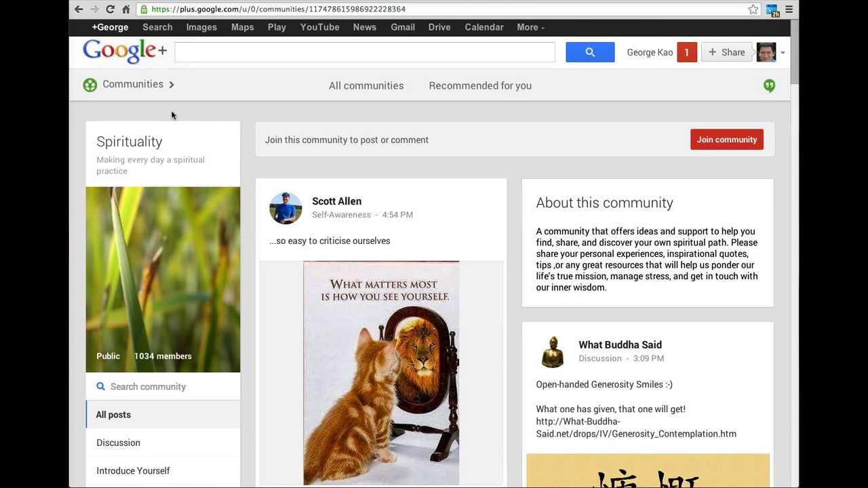
Task: Open the Buddha post calligraphy image
Action: click(648, 471)
